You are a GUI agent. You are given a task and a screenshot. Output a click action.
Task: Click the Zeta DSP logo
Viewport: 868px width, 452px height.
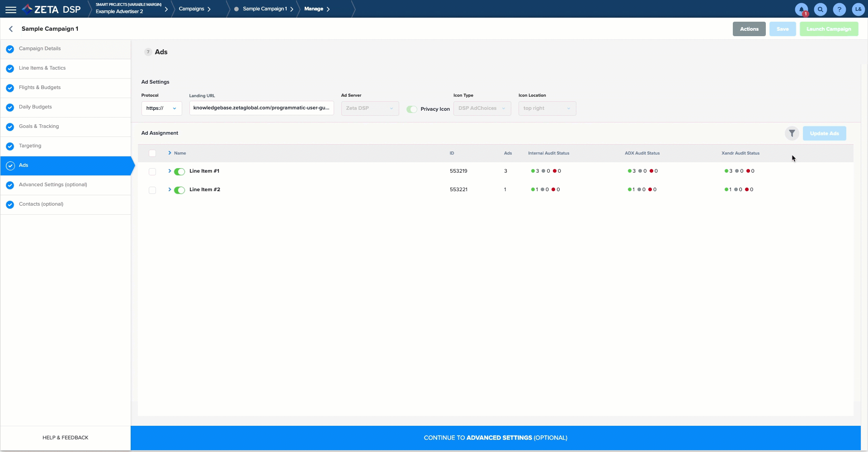pyautogui.click(x=52, y=9)
